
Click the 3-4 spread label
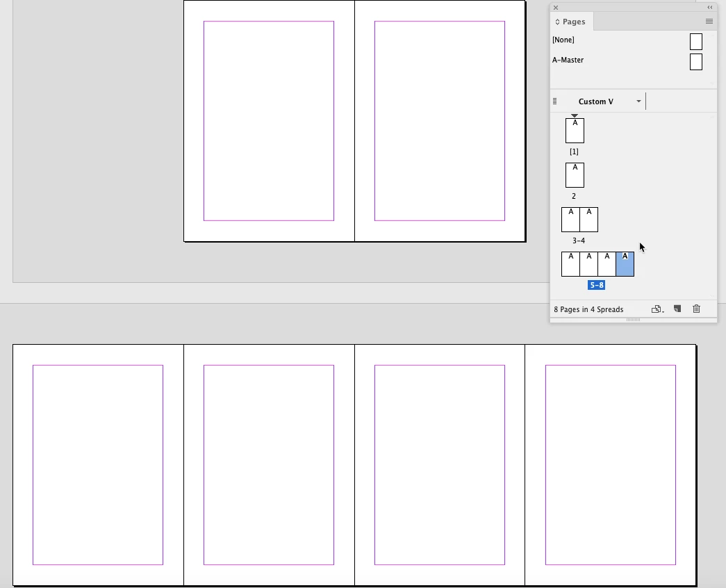(x=578, y=240)
